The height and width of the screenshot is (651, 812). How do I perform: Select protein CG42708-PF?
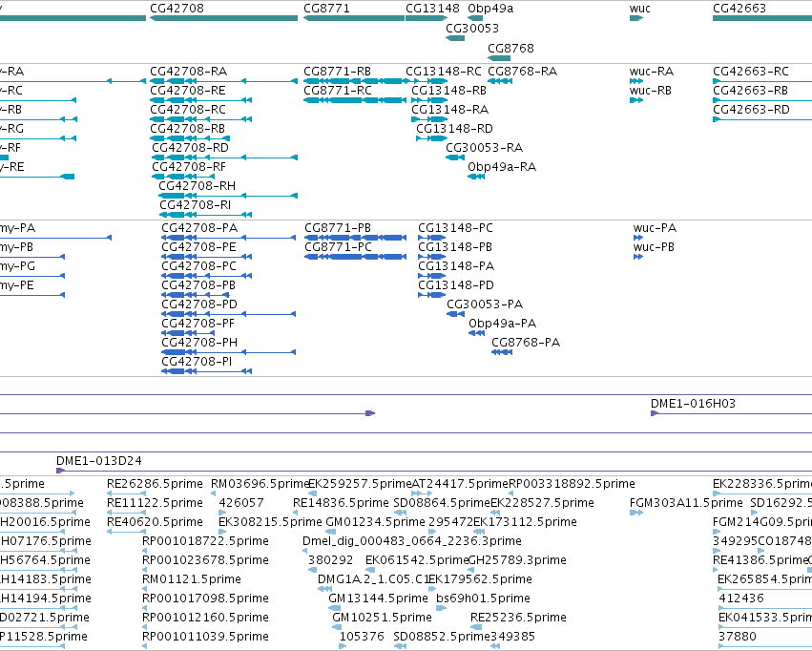198,324
